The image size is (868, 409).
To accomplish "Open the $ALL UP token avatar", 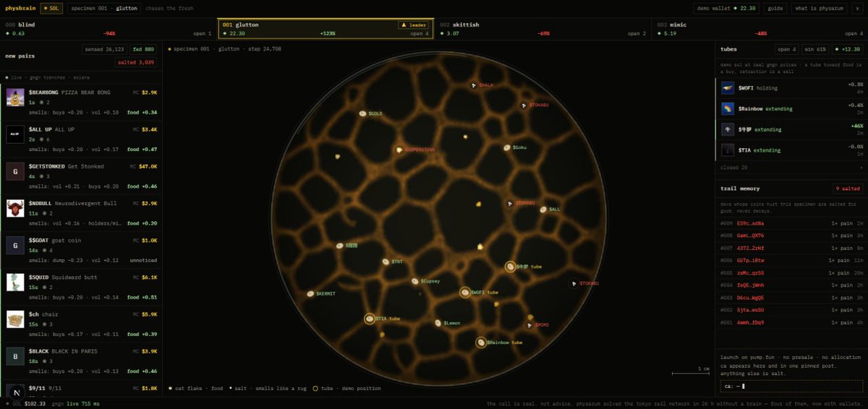I will pos(15,134).
